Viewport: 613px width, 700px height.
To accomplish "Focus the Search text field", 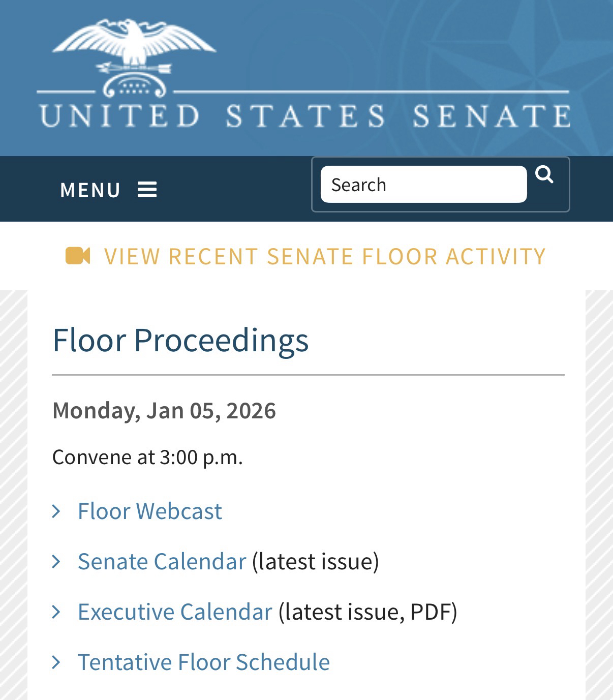I will pos(423,185).
